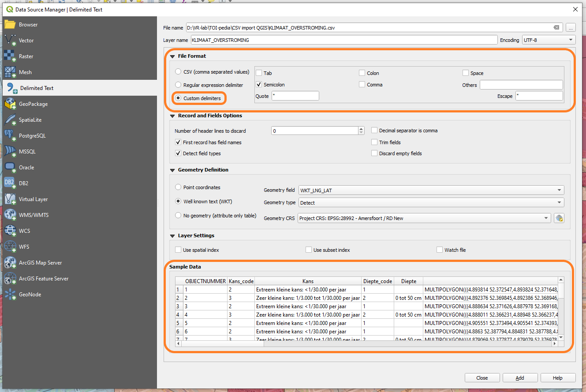Click the Add button

pyautogui.click(x=520, y=377)
